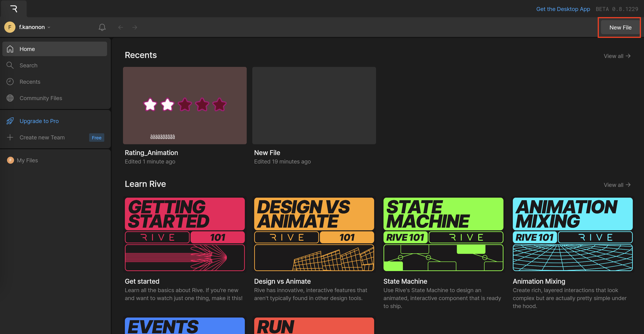Viewport: 644px width, 334px height.
Task: Open My Files in the sidebar
Action: pyautogui.click(x=27, y=160)
